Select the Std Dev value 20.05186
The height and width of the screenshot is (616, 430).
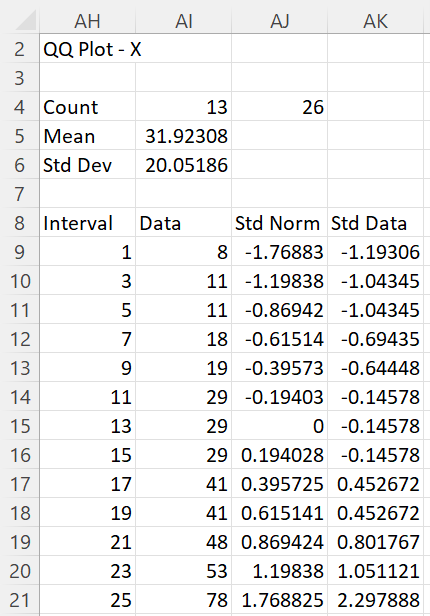[x=183, y=165]
